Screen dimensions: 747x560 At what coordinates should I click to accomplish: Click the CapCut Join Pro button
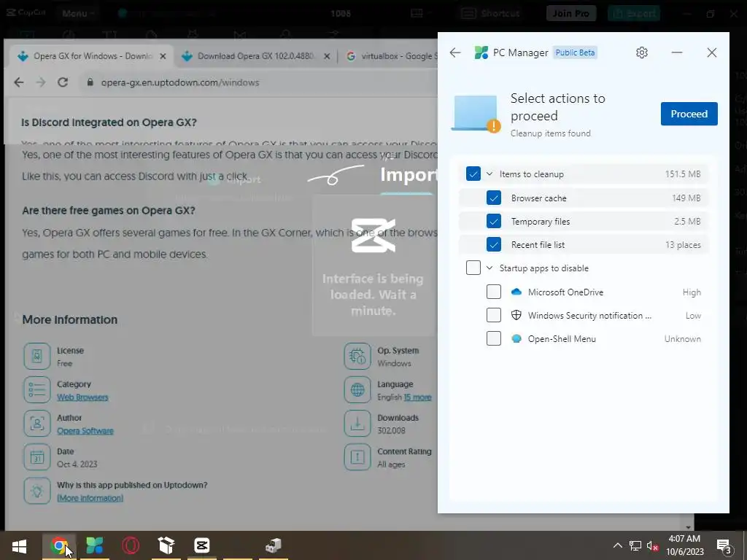pos(570,13)
